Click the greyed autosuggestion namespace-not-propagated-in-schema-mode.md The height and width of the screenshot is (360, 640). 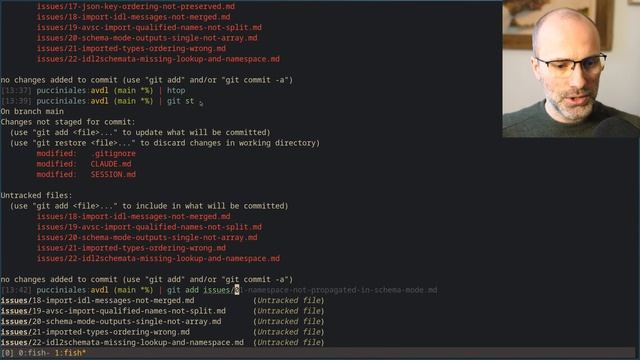click(x=342, y=290)
